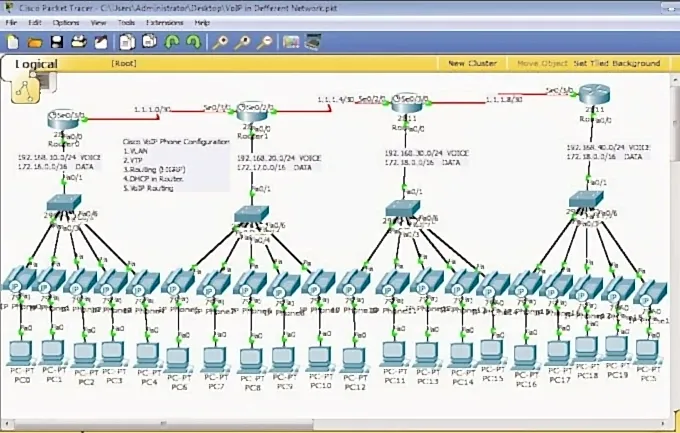
Task: Click the Move Object button
Action: coord(542,63)
